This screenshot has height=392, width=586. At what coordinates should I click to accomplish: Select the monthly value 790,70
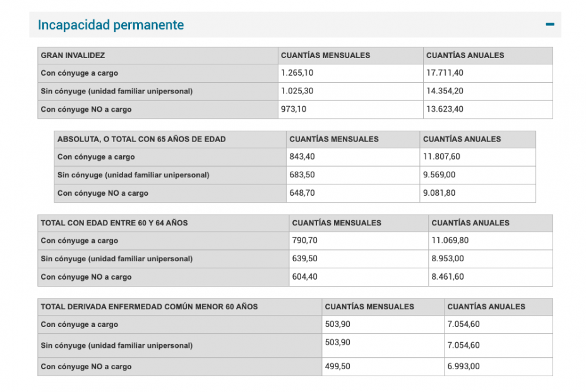[305, 241]
